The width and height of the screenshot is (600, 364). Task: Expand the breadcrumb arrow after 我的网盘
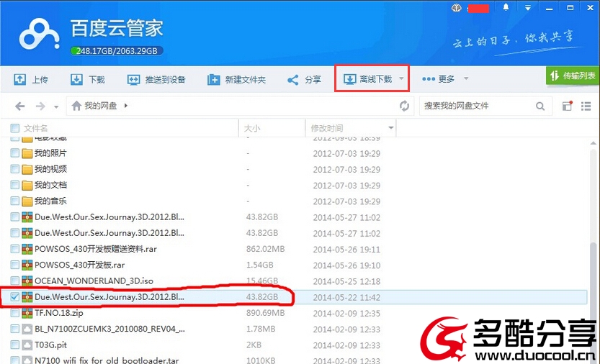[125, 106]
